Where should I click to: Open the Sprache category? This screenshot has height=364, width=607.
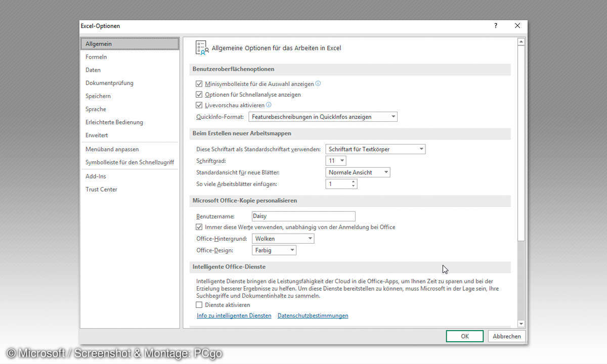[130, 109]
